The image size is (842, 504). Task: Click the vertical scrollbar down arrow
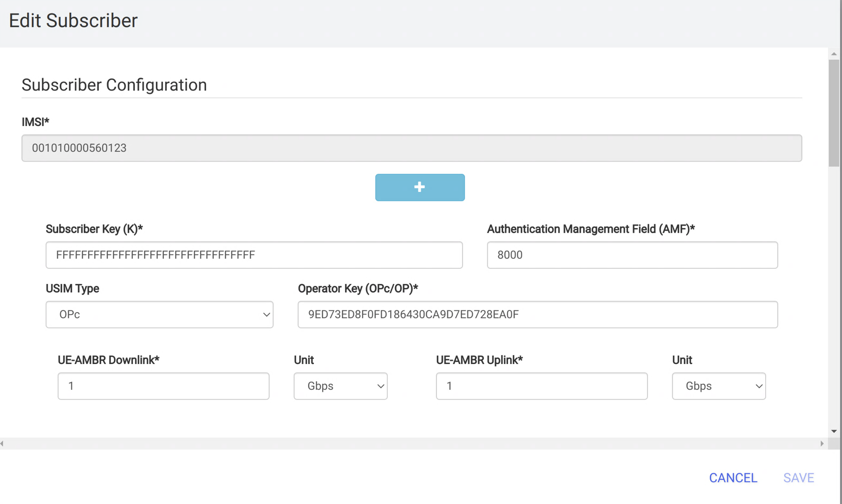tap(834, 431)
